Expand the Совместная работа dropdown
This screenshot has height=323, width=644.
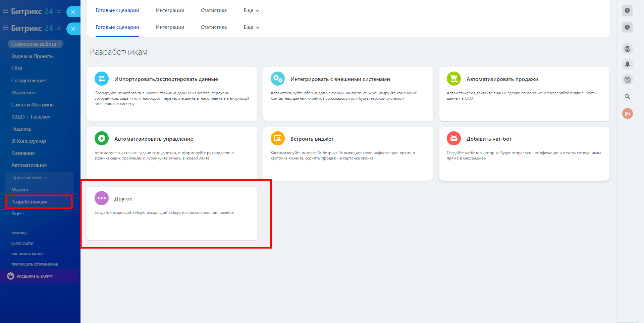36,44
